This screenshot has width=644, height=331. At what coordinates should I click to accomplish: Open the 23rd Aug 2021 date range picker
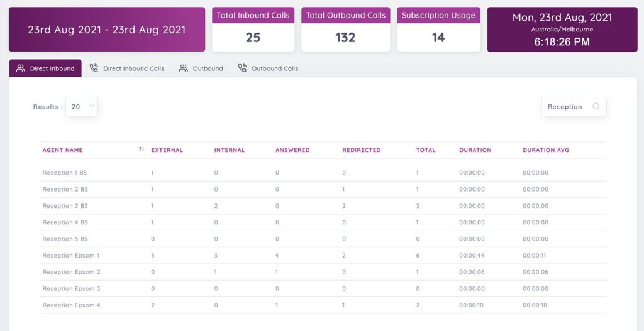[107, 30]
